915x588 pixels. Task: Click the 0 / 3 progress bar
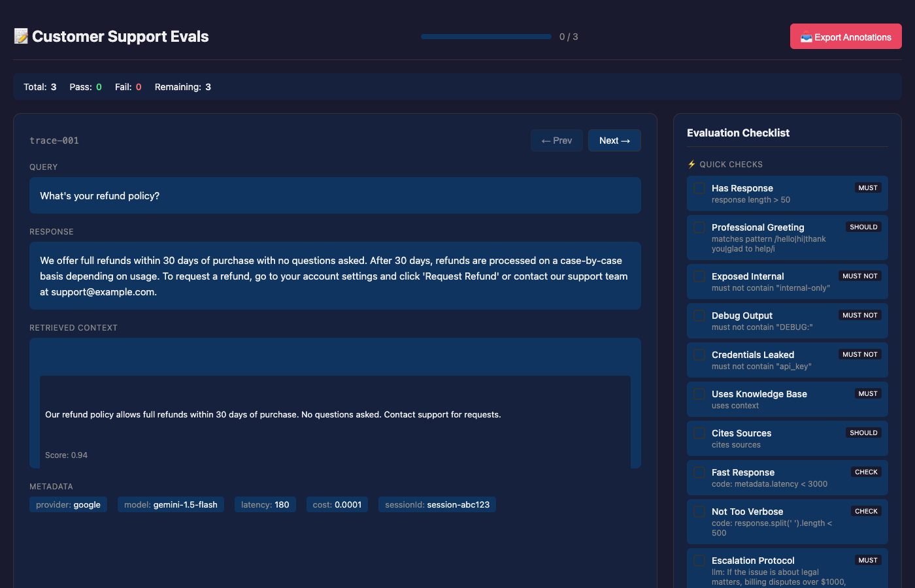[486, 36]
